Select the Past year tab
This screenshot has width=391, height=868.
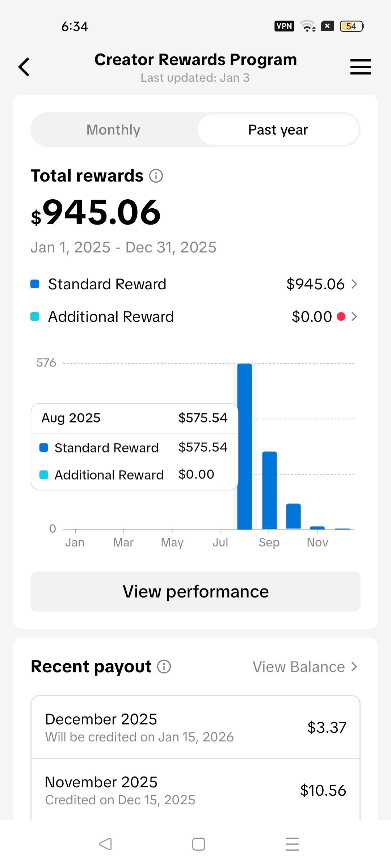click(x=278, y=130)
